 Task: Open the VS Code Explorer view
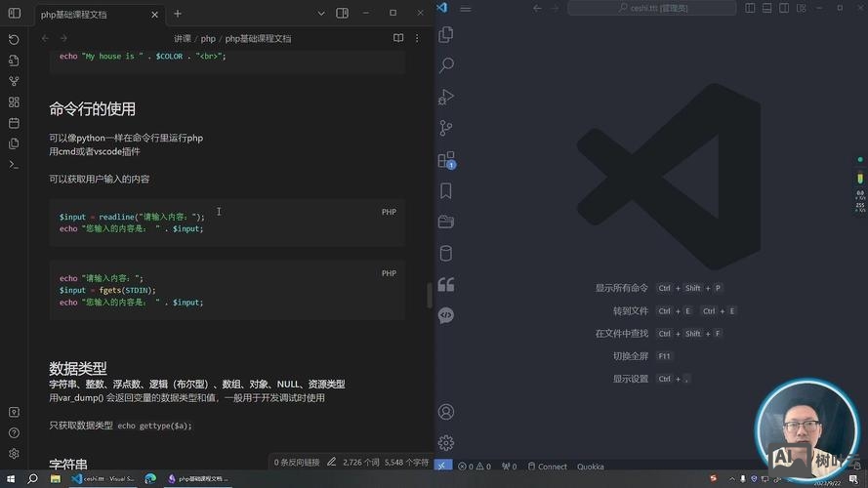click(x=446, y=34)
